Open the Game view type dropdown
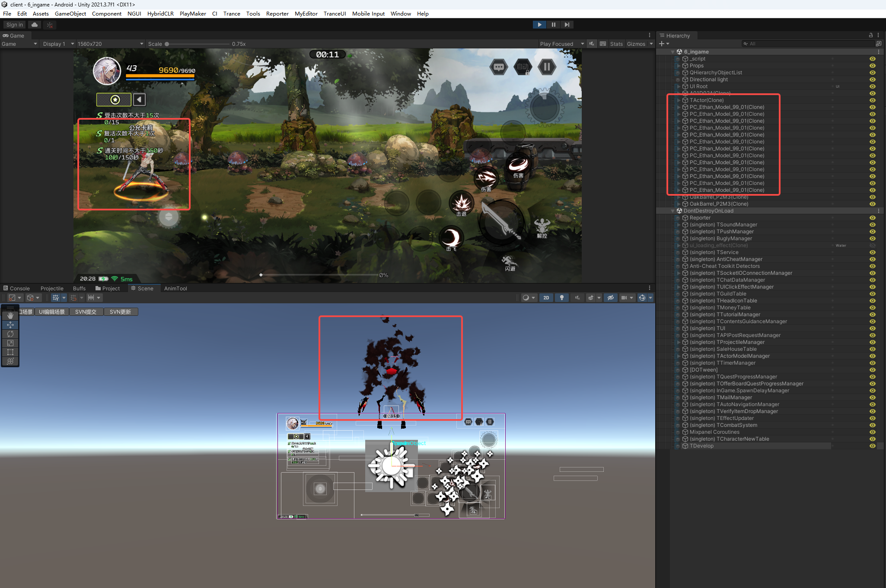 [x=19, y=44]
